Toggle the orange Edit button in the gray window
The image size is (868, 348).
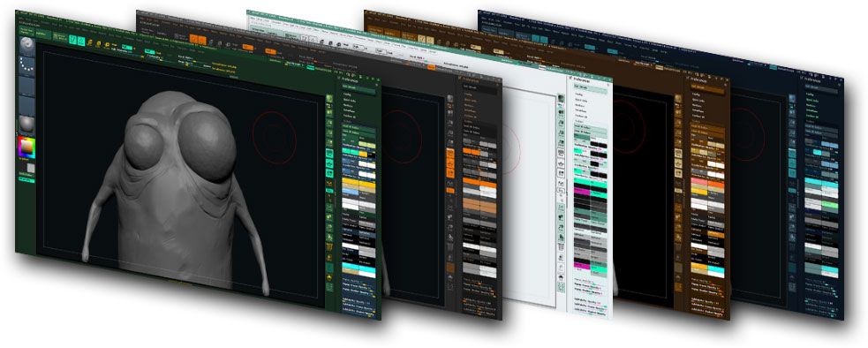tap(193, 38)
